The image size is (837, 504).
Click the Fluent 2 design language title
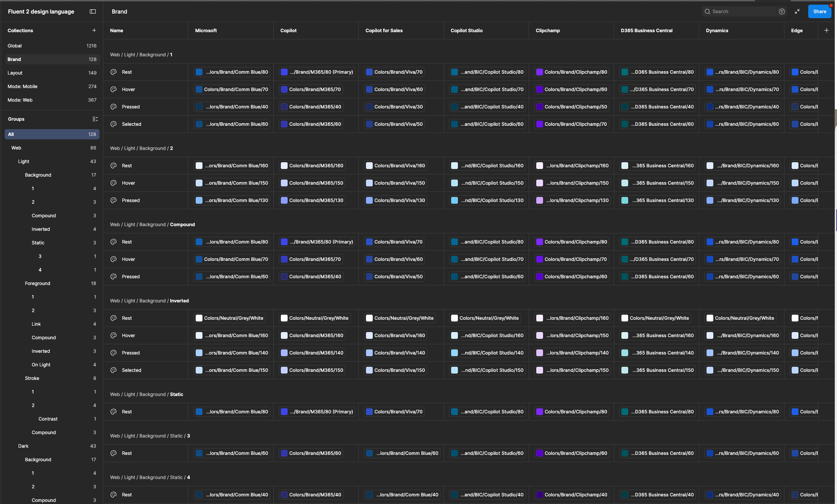41,11
